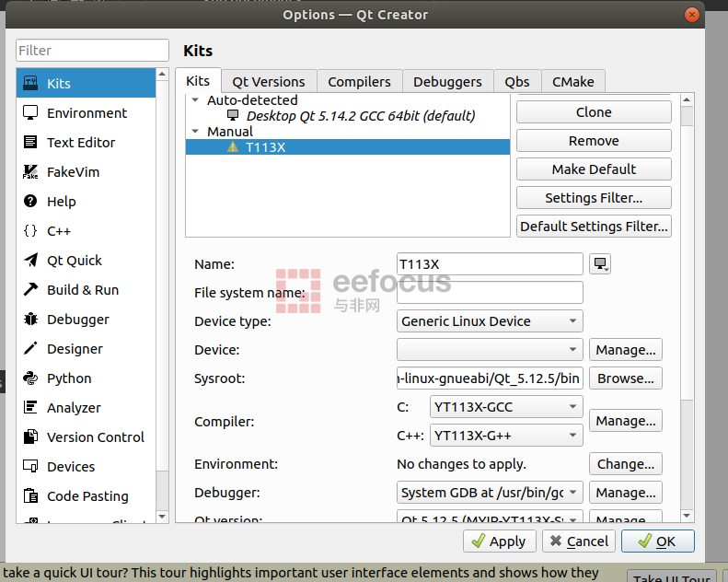Expand the Debugger selection combo box
The image size is (728, 582).
click(490, 493)
